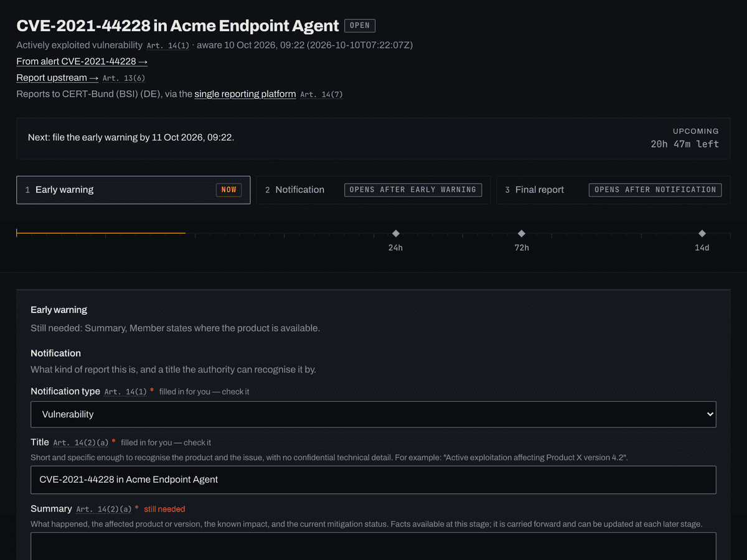Screen dimensions: 747x560
Task: Click the 'Report upstream' link
Action: pyautogui.click(x=57, y=78)
